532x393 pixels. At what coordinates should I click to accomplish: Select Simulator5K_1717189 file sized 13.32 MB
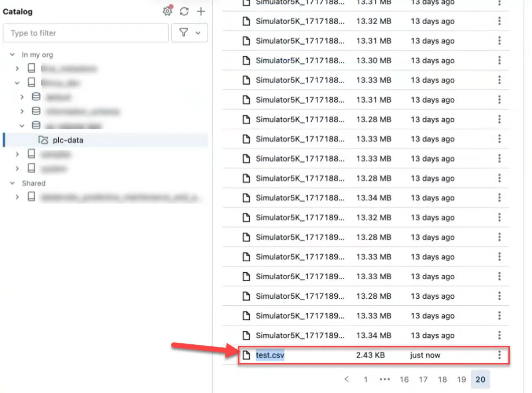click(x=300, y=218)
